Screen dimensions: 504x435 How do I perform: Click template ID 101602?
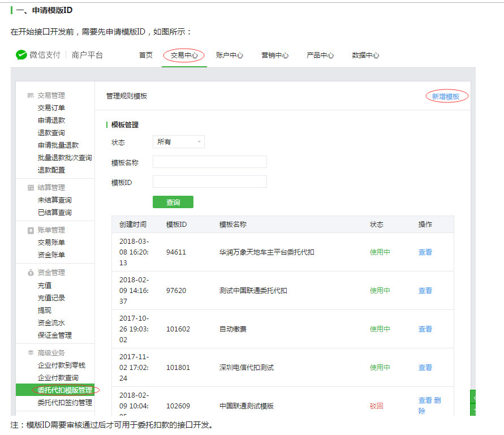click(x=178, y=329)
